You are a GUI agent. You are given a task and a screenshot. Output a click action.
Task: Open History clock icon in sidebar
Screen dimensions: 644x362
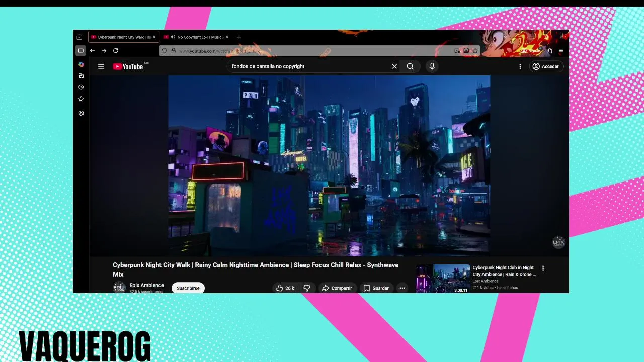[81, 87]
